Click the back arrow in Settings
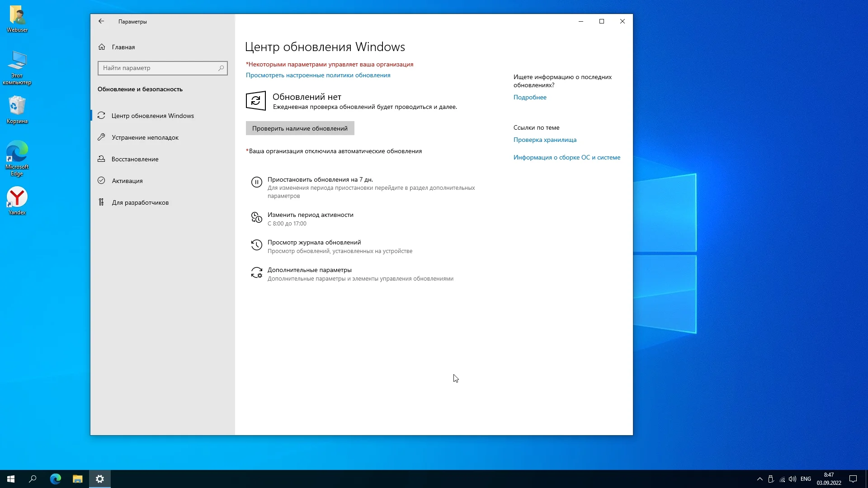 pos(101,21)
